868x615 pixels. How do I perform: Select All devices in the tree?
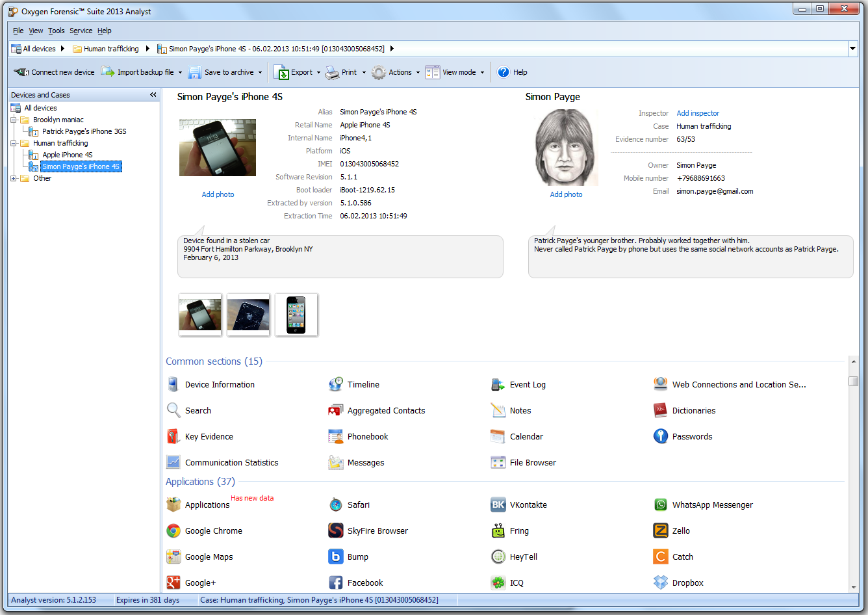pos(40,108)
